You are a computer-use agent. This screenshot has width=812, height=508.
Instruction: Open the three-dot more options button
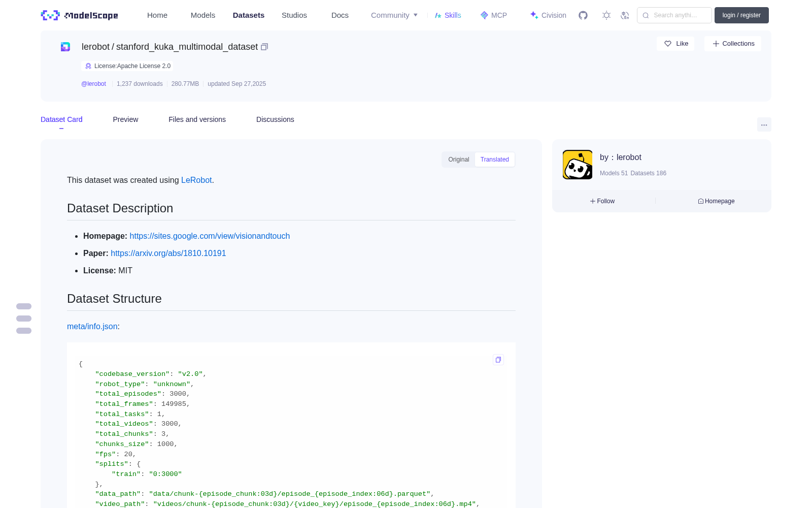pyautogui.click(x=764, y=124)
